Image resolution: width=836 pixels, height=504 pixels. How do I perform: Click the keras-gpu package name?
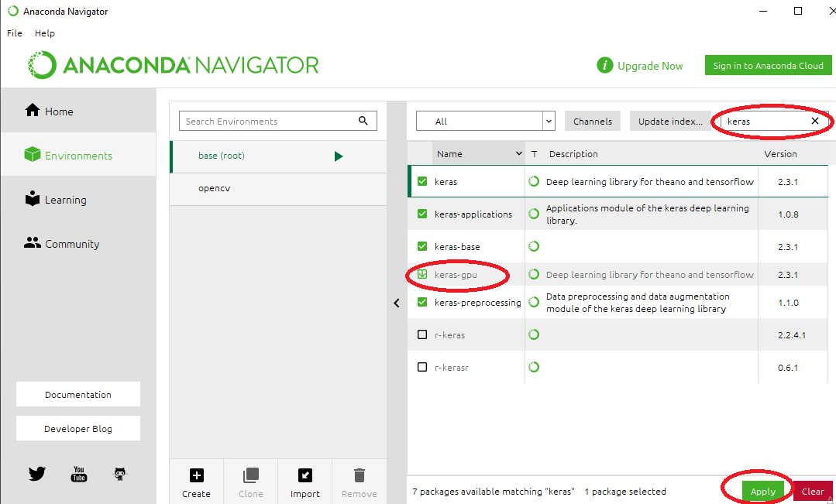pyautogui.click(x=456, y=274)
